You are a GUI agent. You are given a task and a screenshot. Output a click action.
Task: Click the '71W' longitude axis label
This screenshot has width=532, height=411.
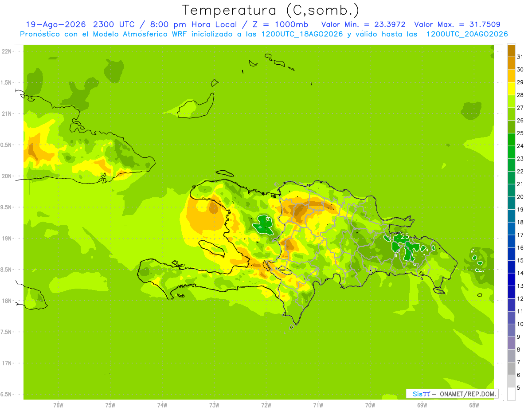[x=318, y=405]
